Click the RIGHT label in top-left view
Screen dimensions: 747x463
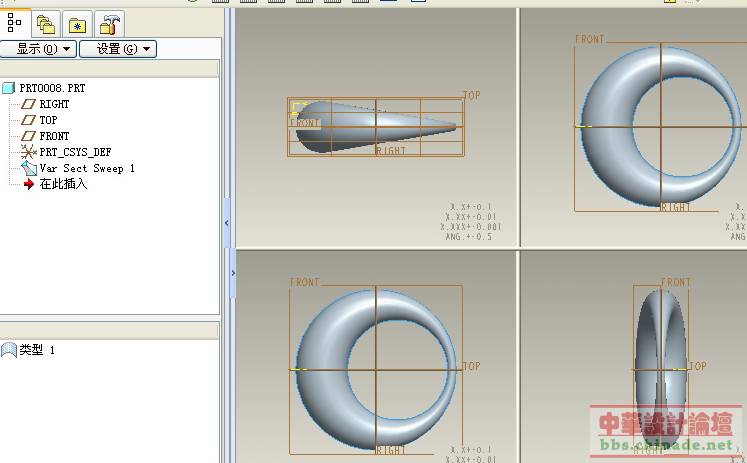(391, 151)
